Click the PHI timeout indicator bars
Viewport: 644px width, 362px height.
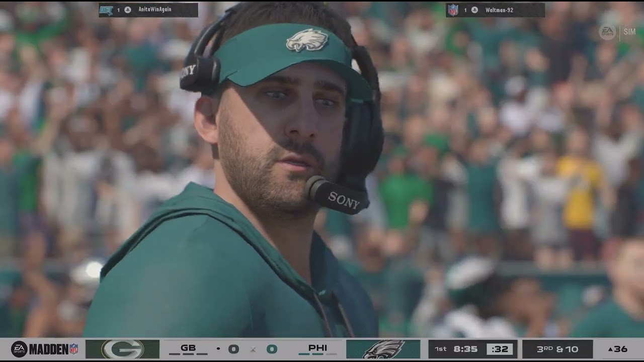click(317, 354)
